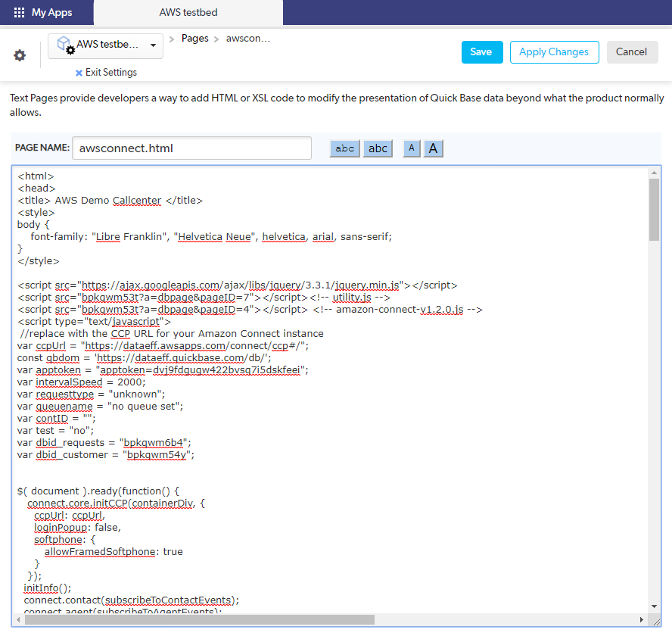This screenshot has height=636, width=672.
Task: Select the larger abc font style button
Action: coord(378,148)
